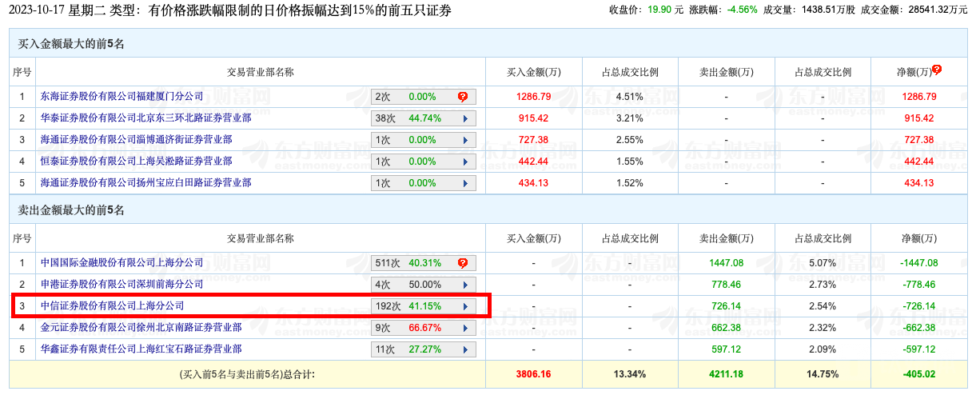The width and height of the screenshot is (980, 399).
Task: Open 金元证券徐州北京南路营业部 link
Action: pos(141,328)
